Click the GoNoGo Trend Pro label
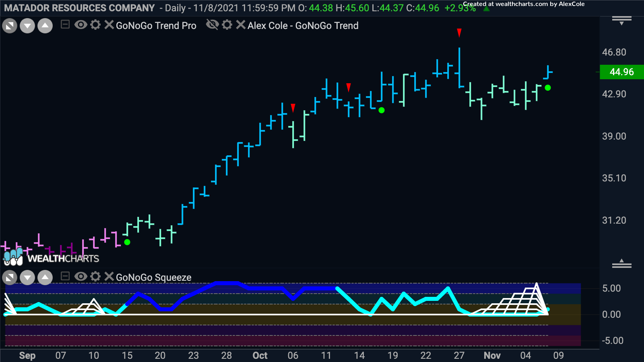644x362 pixels. [x=156, y=26]
